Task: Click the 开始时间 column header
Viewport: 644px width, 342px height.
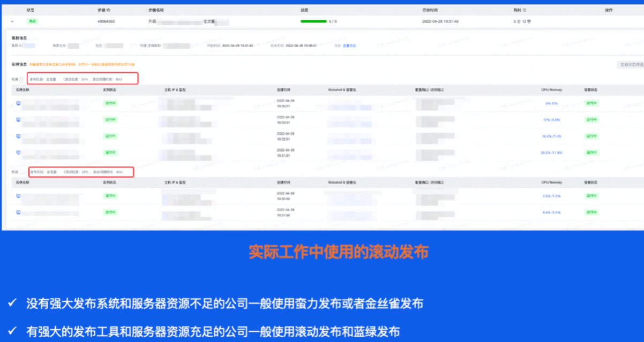Action: click(x=429, y=10)
